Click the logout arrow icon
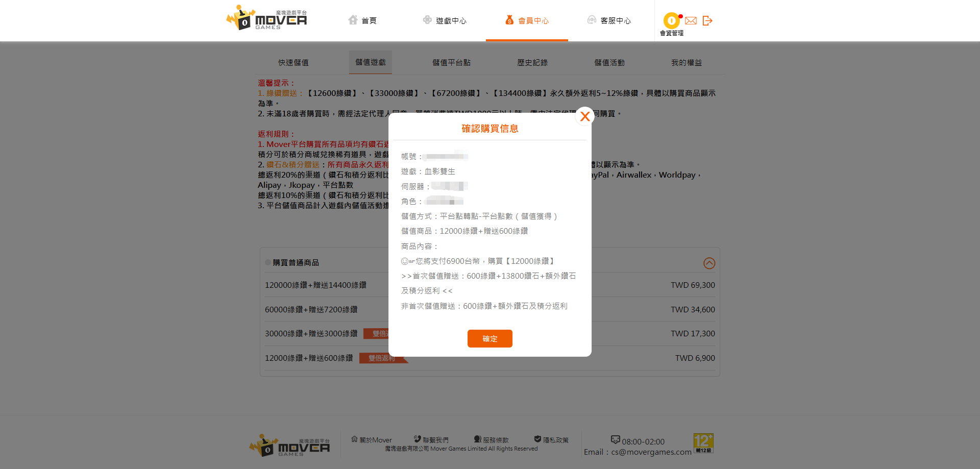Image resolution: width=980 pixels, height=469 pixels. click(707, 20)
